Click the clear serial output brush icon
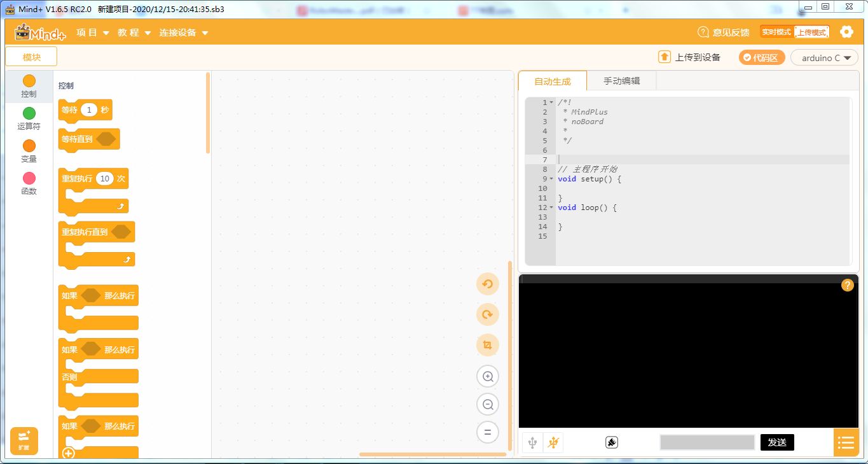 point(612,442)
